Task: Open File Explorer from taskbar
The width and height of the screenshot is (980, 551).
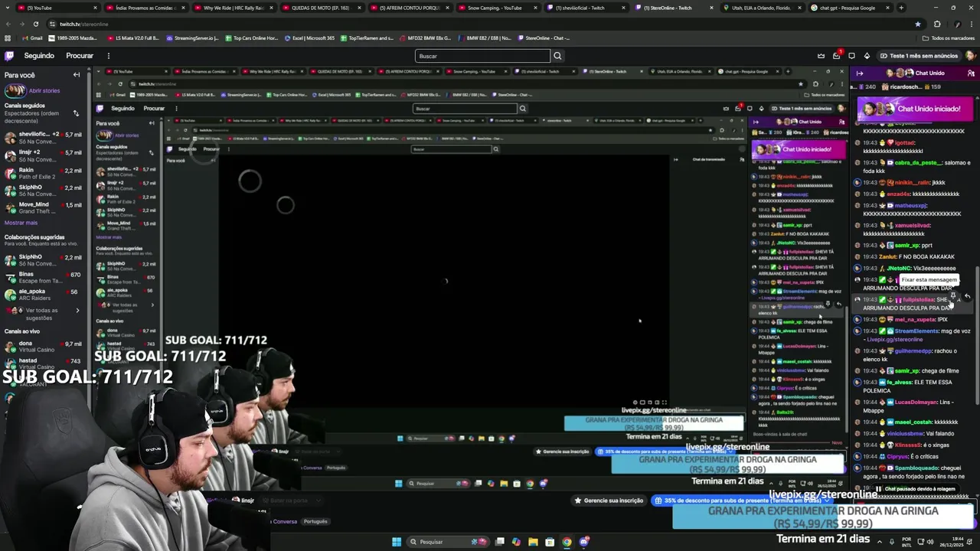Action: point(533,542)
